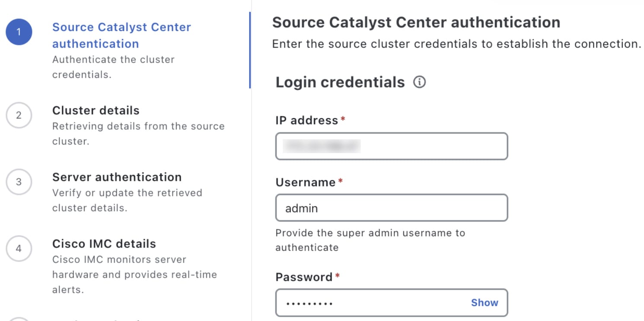
Task: Click inside the Password field
Action: click(x=372, y=303)
